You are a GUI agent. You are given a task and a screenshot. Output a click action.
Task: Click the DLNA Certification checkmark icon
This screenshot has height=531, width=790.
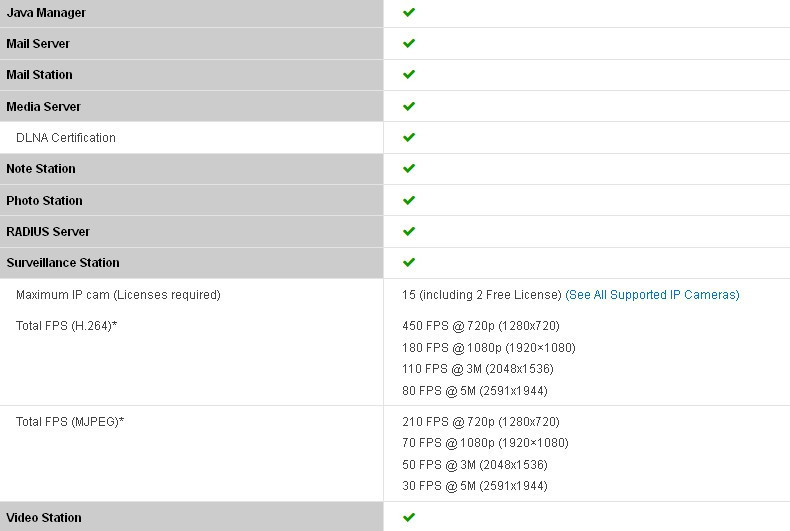(409, 137)
